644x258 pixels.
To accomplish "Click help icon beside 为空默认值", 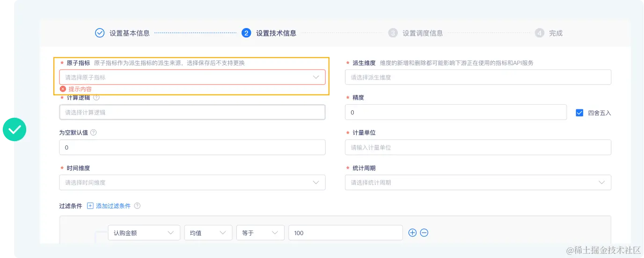I will click(93, 133).
